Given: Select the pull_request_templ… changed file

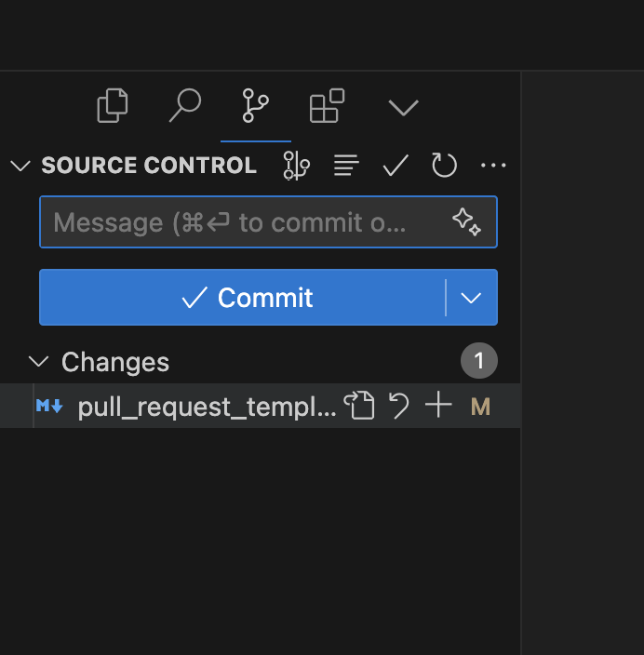Looking at the screenshot, I should point(205,407).
